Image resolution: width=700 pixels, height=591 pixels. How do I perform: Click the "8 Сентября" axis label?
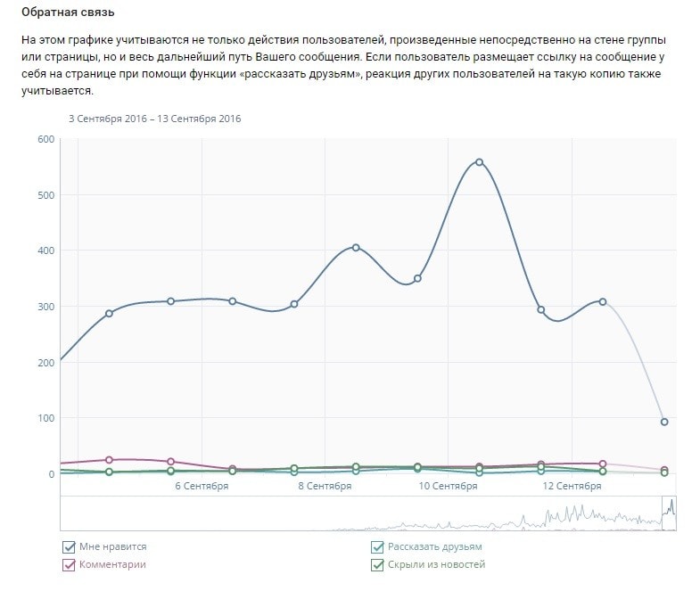(325, 486)
